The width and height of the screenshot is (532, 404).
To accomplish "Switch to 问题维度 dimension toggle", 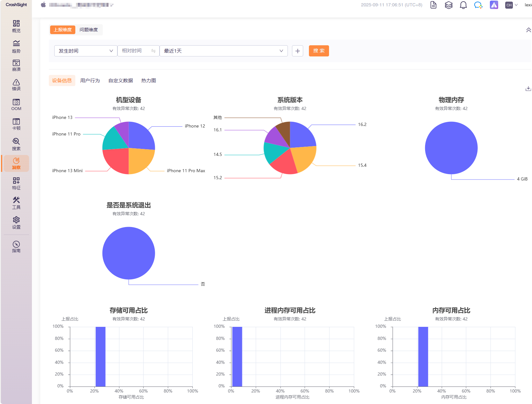I will click(89, 30).
